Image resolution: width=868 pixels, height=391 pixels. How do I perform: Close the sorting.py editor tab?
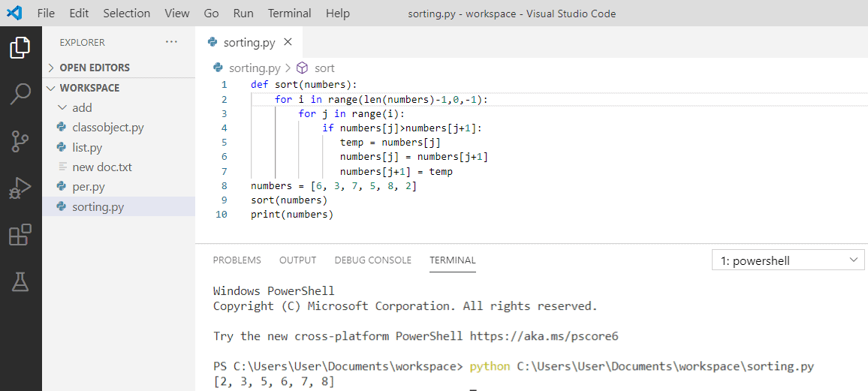288,42
